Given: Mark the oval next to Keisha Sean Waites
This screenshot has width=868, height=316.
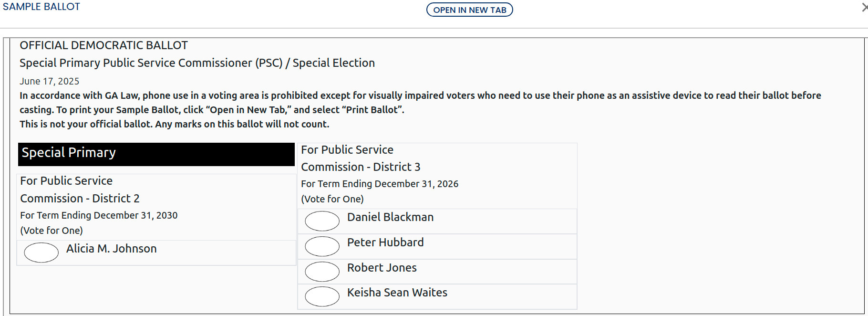Looking at the screenshot, I should coord(322,296).
